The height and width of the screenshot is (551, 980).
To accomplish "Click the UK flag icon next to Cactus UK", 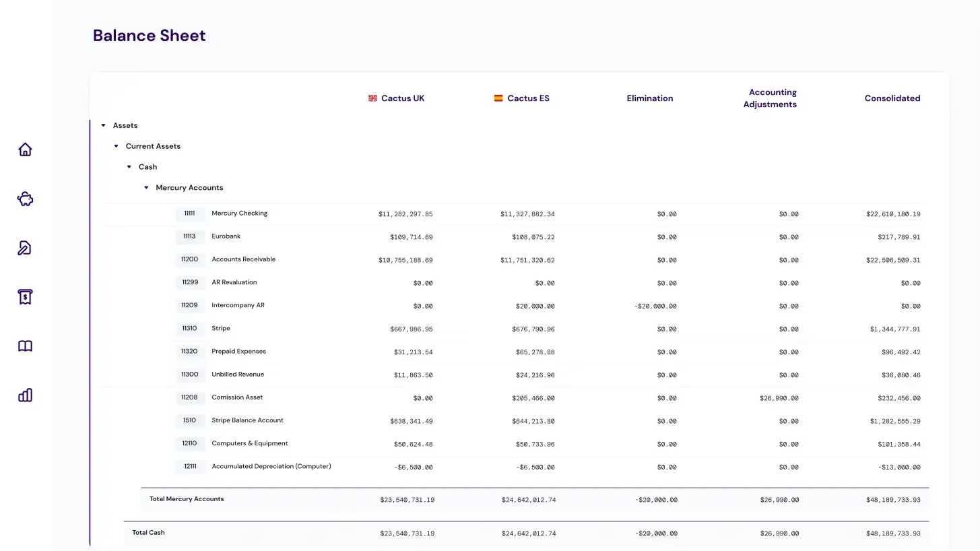I will coord(372,98).
